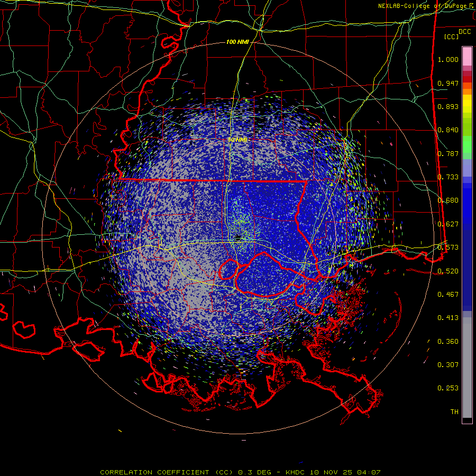Select the 0.467 legend value
The height and width of the screenshot is (476, 476).
tap(448, 295)
